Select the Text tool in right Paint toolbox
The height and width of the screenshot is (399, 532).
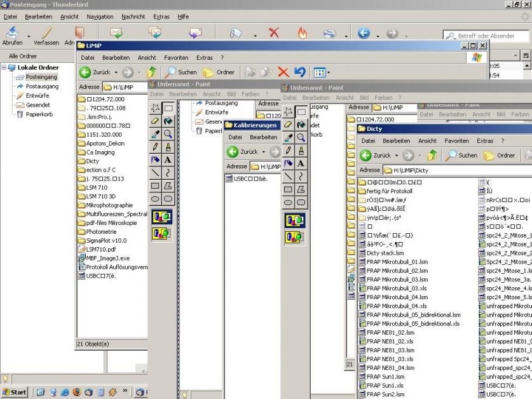coord(300,164)
